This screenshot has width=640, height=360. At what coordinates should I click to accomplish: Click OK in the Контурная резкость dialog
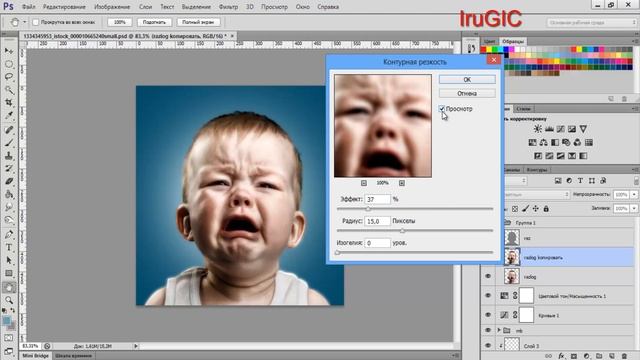[467, 80]
